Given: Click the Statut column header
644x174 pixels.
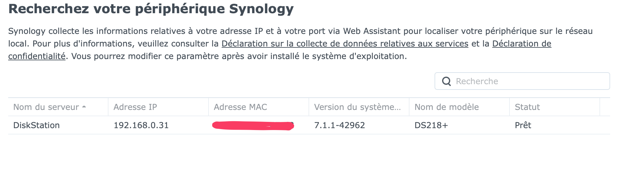Looking at the screenshot, I should pyautogui.click(x=527, y=107).
